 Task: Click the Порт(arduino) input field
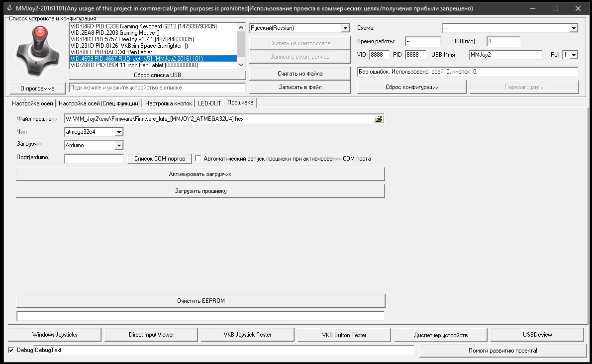click(x=94, y=159)
